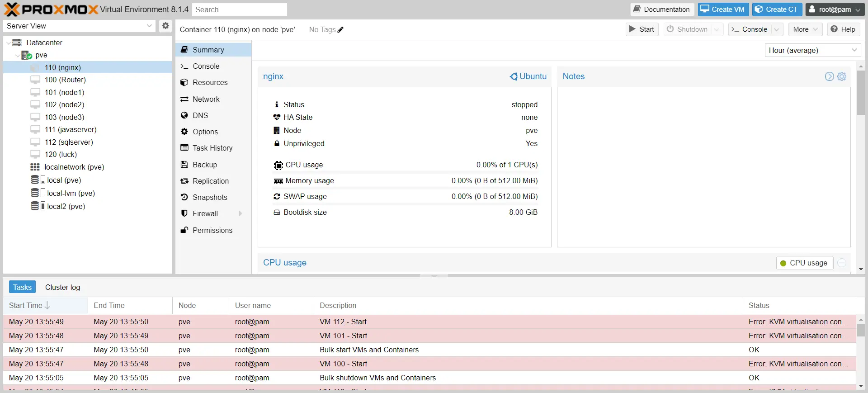Click the Bootdisk size drive icon
Screen dimensions: 868x393
277,213
